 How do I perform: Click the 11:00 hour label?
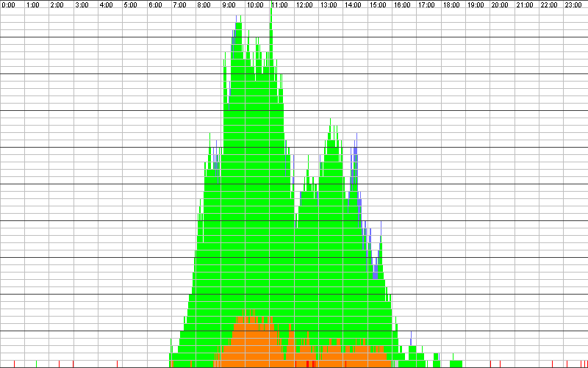tap(279, 5)
